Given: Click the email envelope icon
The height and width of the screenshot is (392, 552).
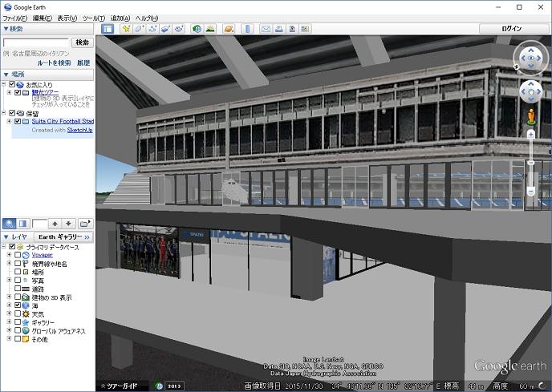Looking at the screenshot, I should click(266, 29).
